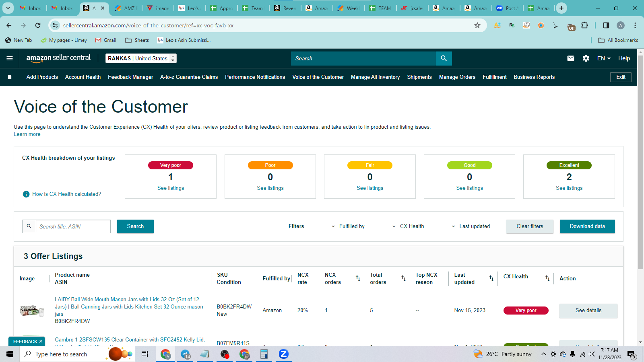Close the FEEDBACK tab
Screen dimensions: 644x362
tap(41, 341)
